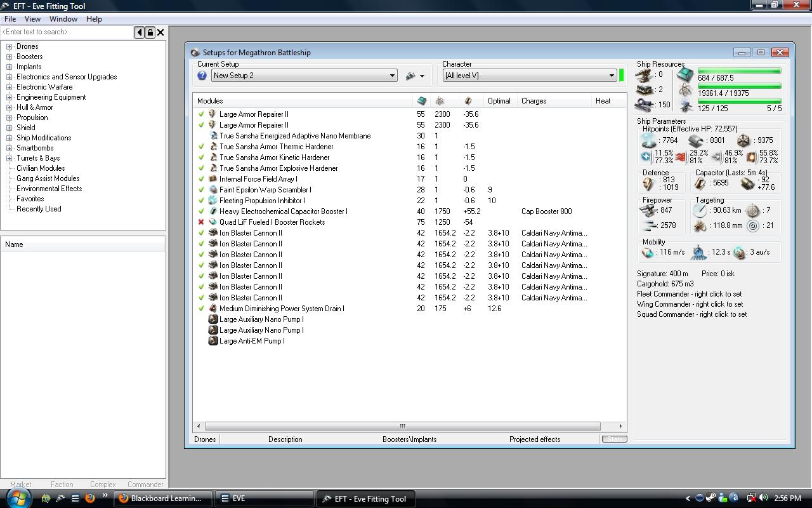Image resolution: width=812 pixels, height=508 pixels.
Task: Click the shield hitpoints icon next to 7764
Action: pos(648,140)
